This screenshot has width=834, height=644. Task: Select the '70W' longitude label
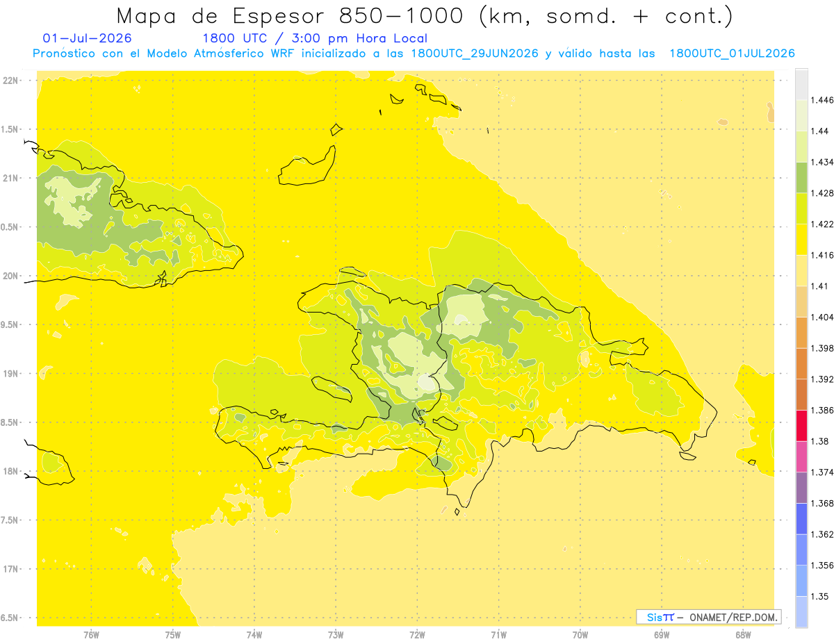(580, 635)
